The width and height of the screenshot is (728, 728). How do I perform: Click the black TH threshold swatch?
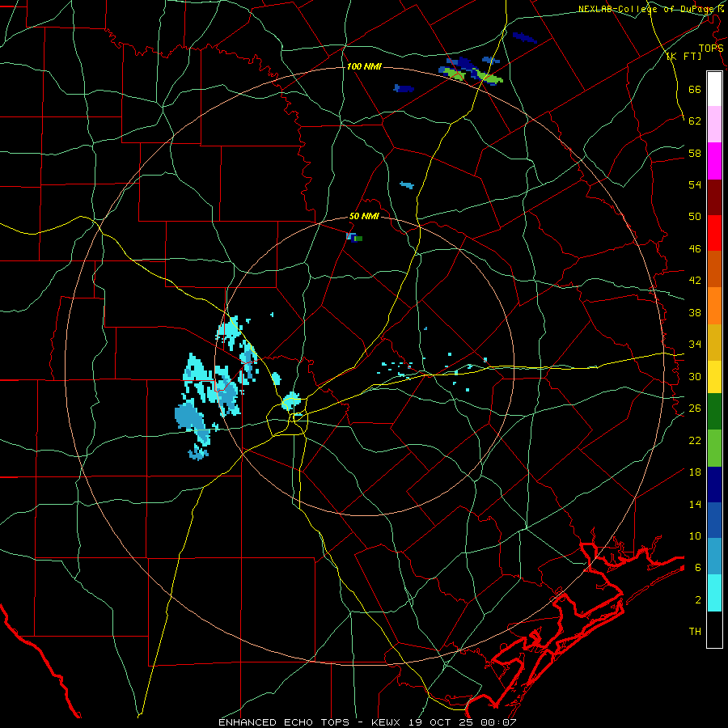[x=714, y=629]
